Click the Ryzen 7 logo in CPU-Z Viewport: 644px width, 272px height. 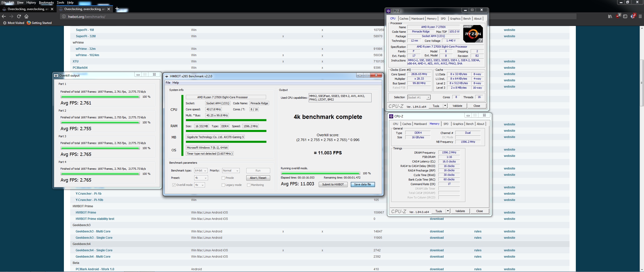point(473,33)
